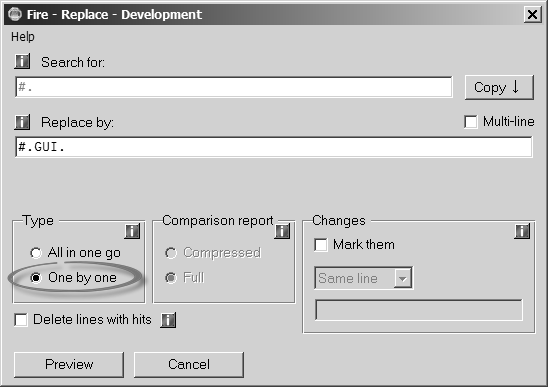The width and height of the screenshot is (548, 387).
Task: Tick Delete lines with hits checkbox
Action: pos(21,320)
